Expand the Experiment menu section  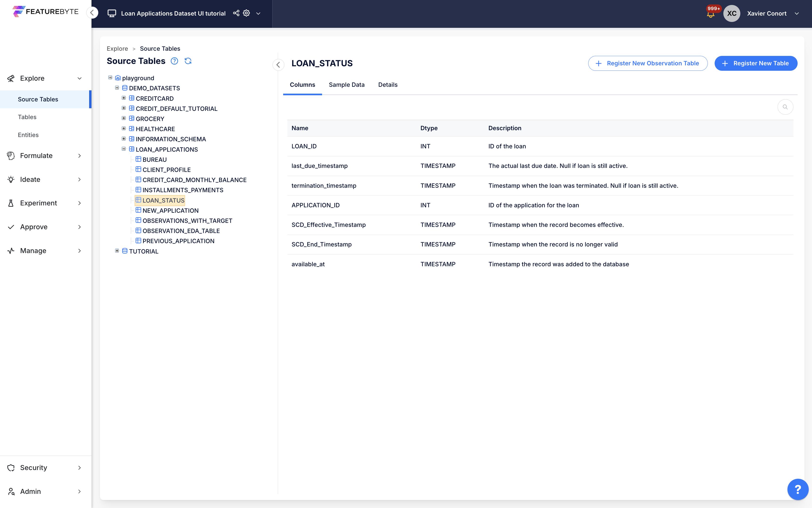coord(80,203)
